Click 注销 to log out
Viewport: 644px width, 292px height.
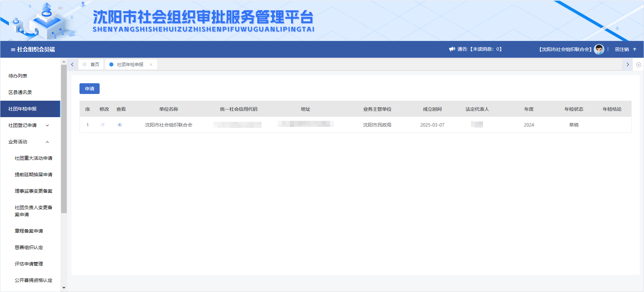pyautogui.click(x=622, y=49)
